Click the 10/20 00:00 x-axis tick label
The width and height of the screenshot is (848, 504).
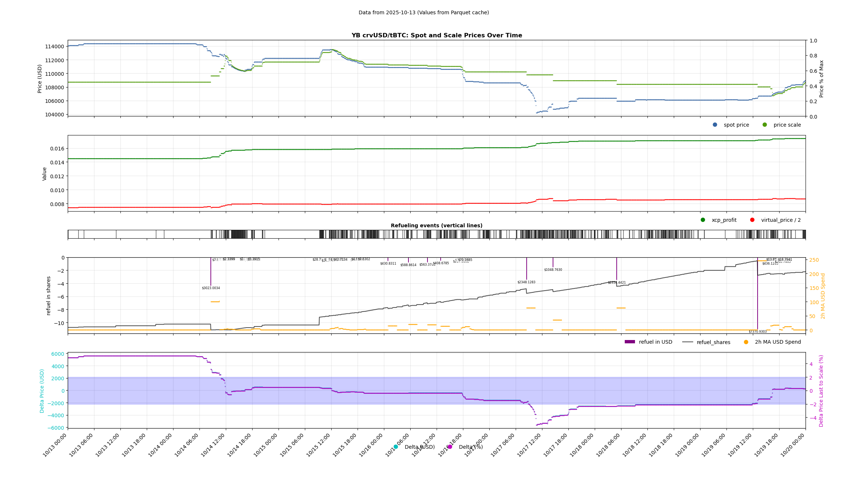coord(793,445)
